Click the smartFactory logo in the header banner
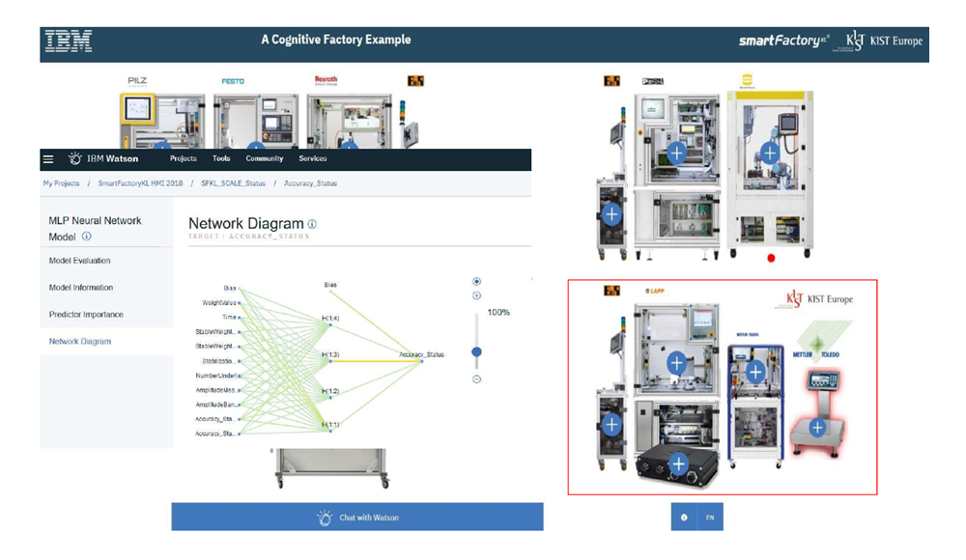Screen dimensions: 966x560 tap(783, 42)
